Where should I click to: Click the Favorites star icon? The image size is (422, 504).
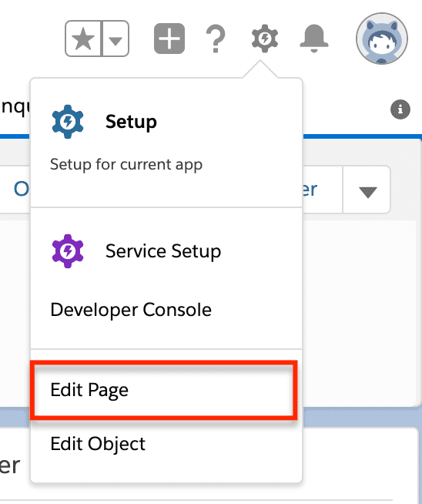[83, 39]
